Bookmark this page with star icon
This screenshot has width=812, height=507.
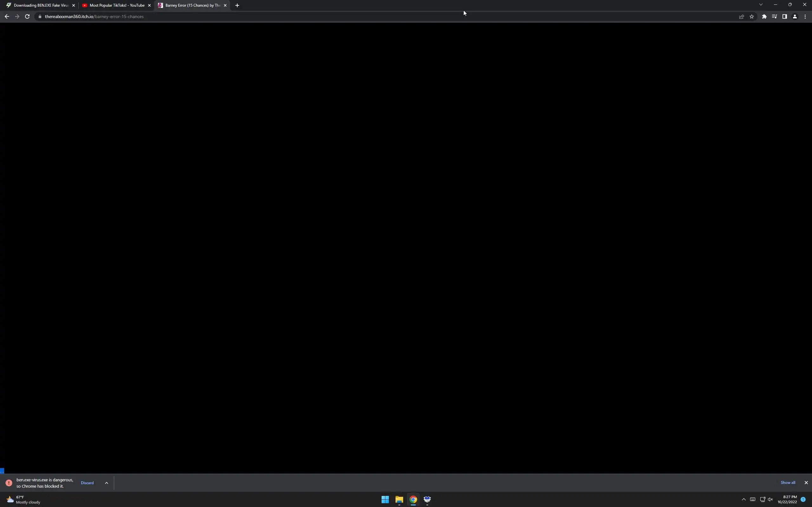click(x=752, y=16)
